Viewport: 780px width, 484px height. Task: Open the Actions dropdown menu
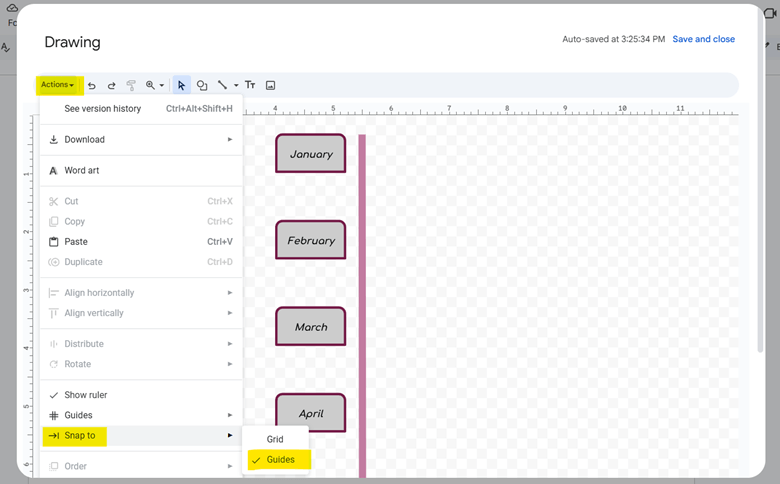pos(57,85)
